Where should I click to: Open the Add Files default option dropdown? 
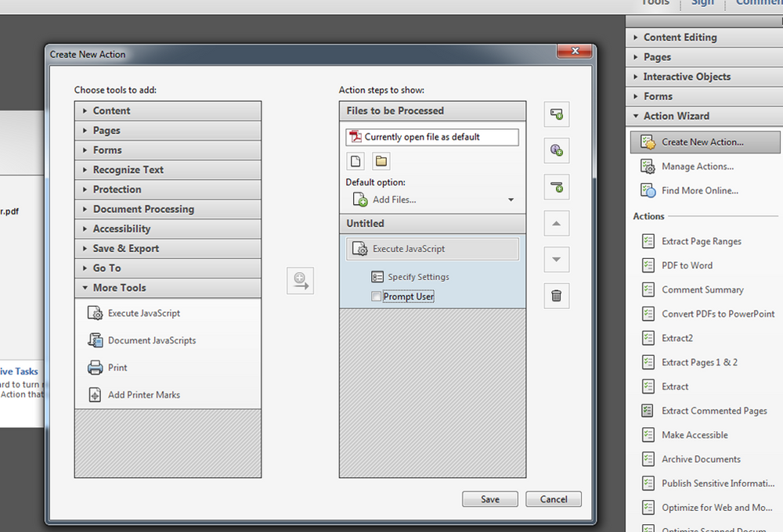pos(432,199)
